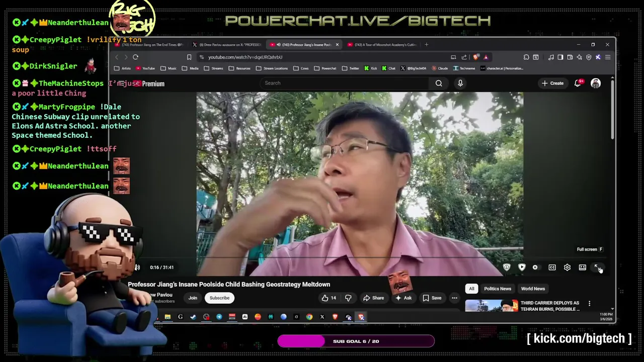Select the All filter chip
This screenshot has height=362, width=644.
point(471,289)
